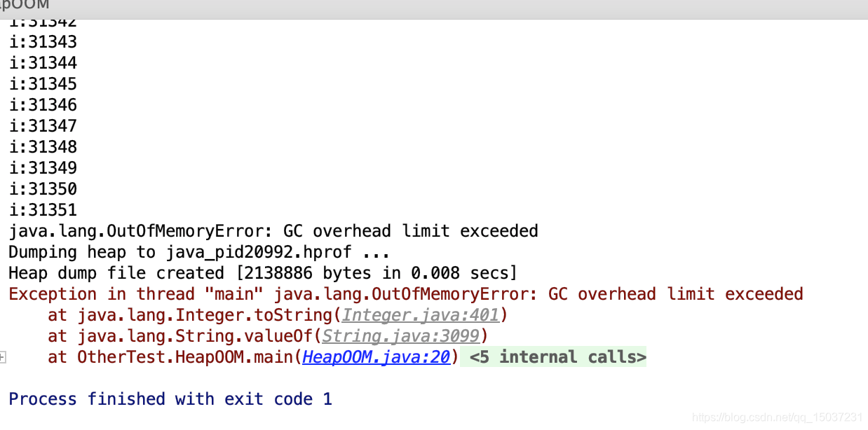Image resolution: width=868 pixels, height=430 pixels.
Task: Open the Integer.java:401 stack trace link
Action: click(x=421, y=315)
